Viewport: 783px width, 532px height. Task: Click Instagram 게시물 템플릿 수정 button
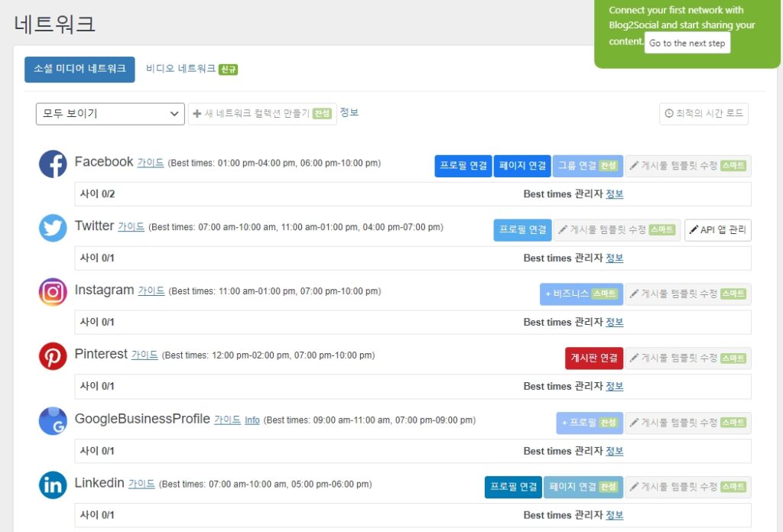coord(688,294)
